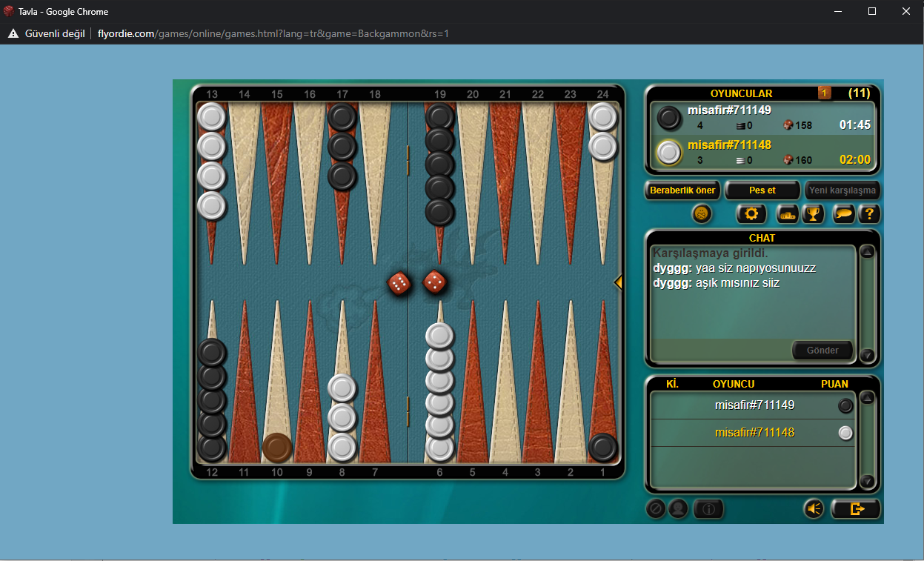
Task: Click the site security warning icon
Action: coord(13,33)
